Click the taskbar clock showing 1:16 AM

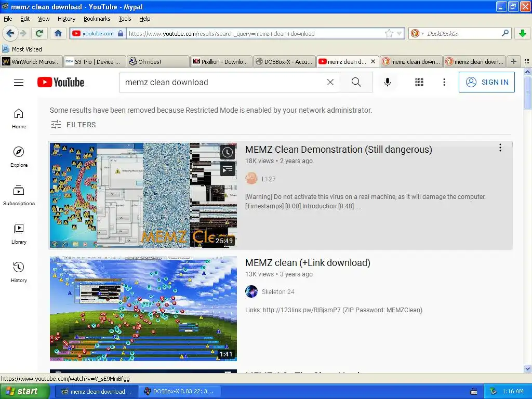click(513, 392)
